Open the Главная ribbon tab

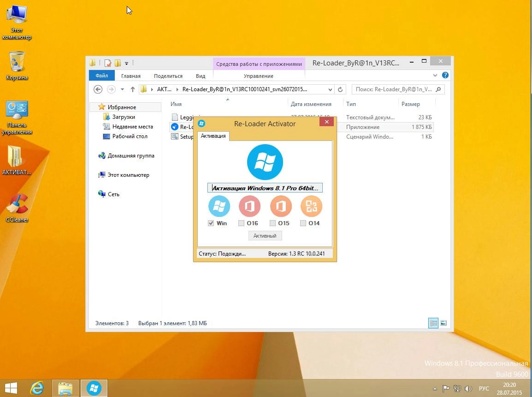[x=130, y=76]
